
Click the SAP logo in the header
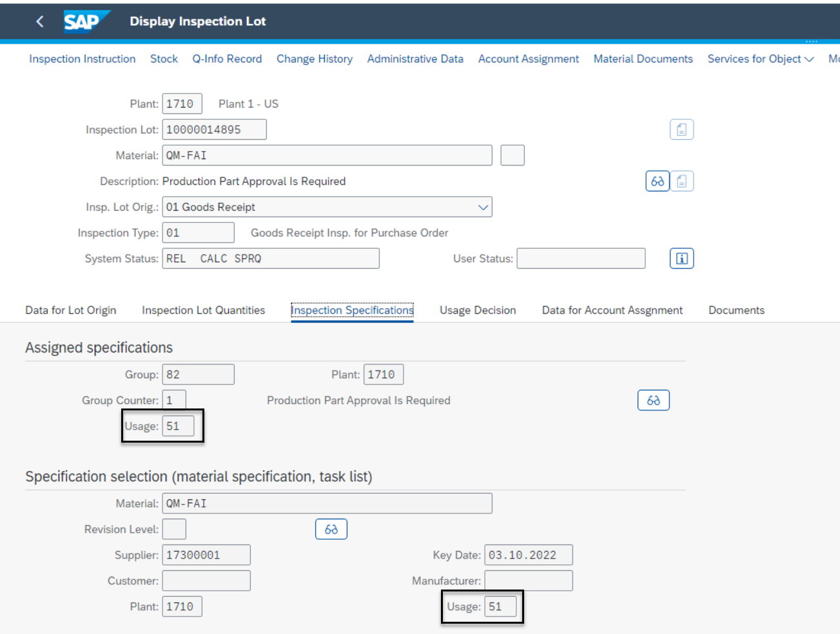pyautogui.click(x=86, y=20)
